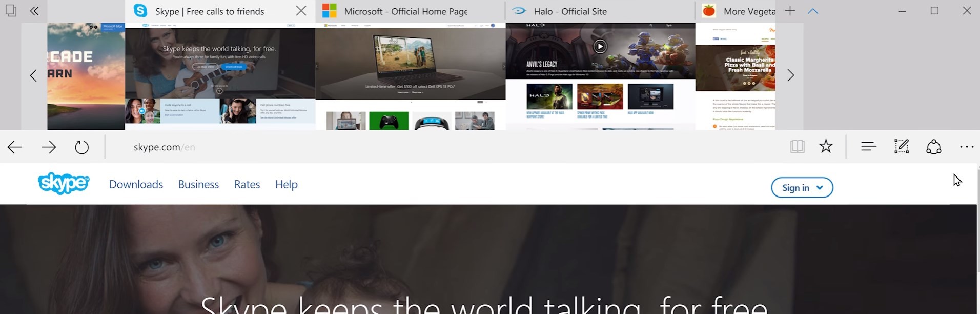Open the More actions ellipsis menu
Image resolution: width=980 pixels, height=314 pixels.
pos(967,147)
